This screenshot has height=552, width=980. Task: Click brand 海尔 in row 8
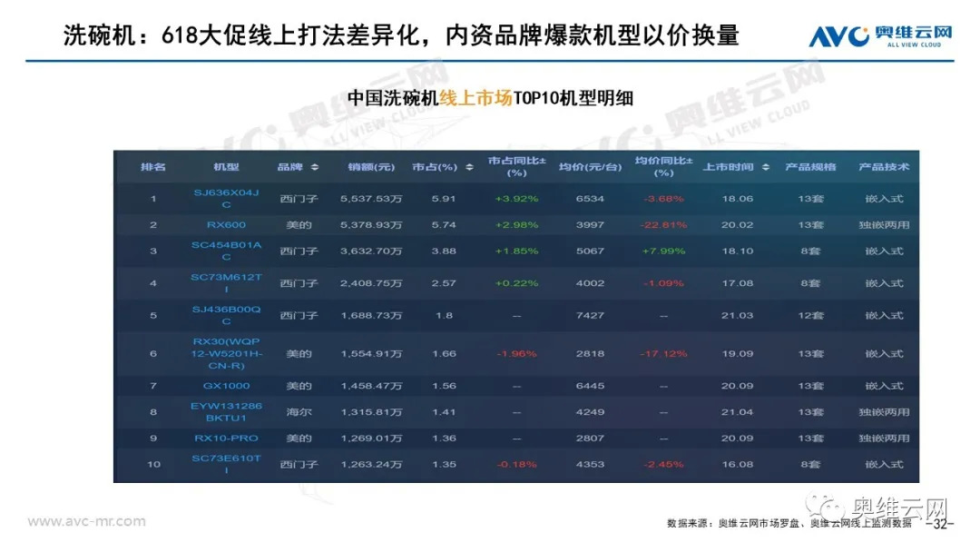tap(299, 412)
